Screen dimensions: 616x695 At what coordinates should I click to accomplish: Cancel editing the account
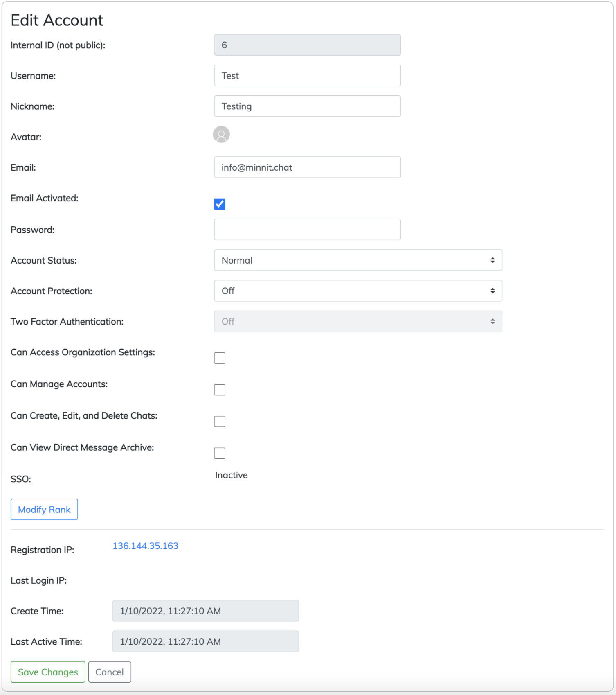(110, 672)
